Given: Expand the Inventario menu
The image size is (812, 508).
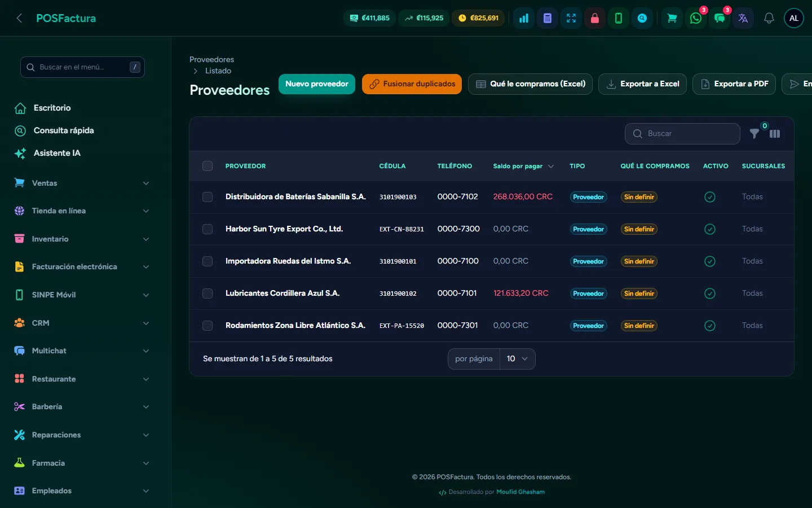Looking at the screenshot, I should [82, 239].
